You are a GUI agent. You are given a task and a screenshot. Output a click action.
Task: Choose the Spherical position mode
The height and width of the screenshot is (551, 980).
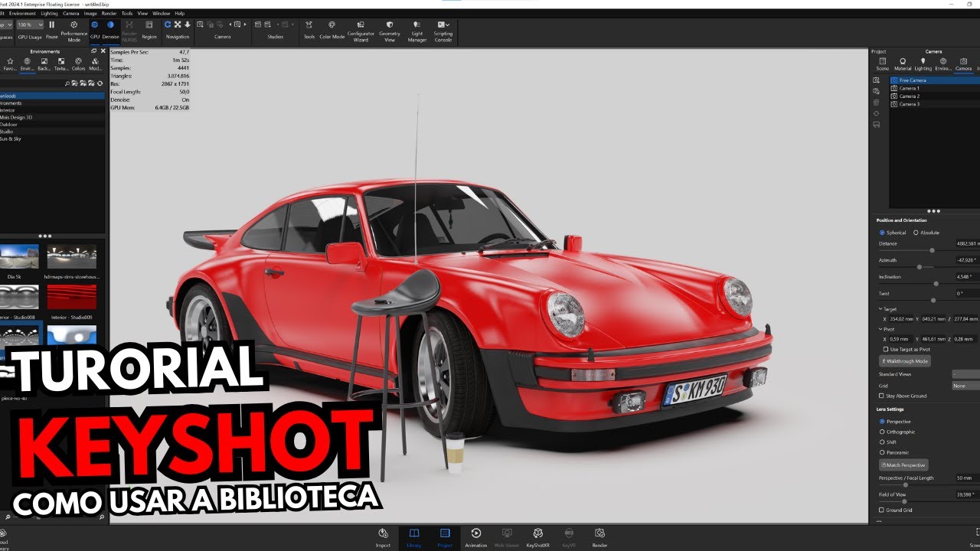pyautogui.click(x=893, y=233)
